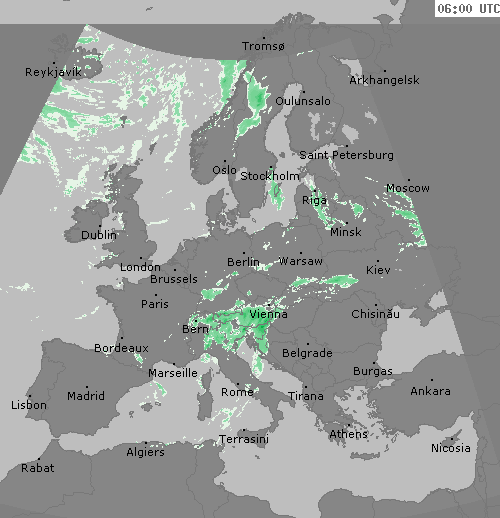Click the Moscow city label

(x=408, y=188)
